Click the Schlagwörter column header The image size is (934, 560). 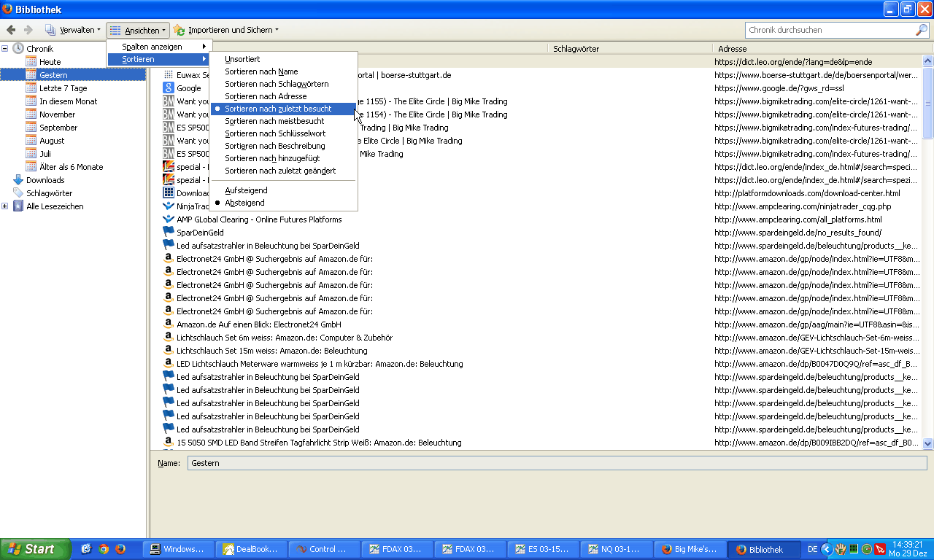630,49
